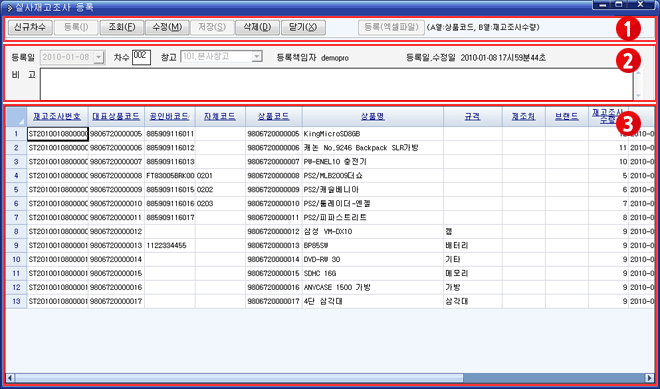Click the 등록(엑셀파일) button
The width and height of the screenshot is (660, 389).
391,27
